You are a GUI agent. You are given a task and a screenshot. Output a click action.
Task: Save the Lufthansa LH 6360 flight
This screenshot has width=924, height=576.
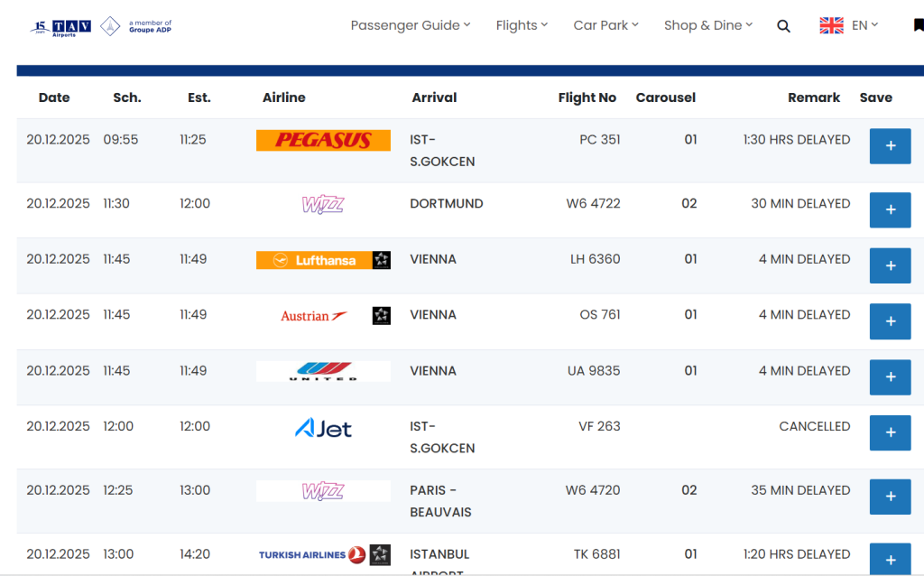(x=890, y=265)
